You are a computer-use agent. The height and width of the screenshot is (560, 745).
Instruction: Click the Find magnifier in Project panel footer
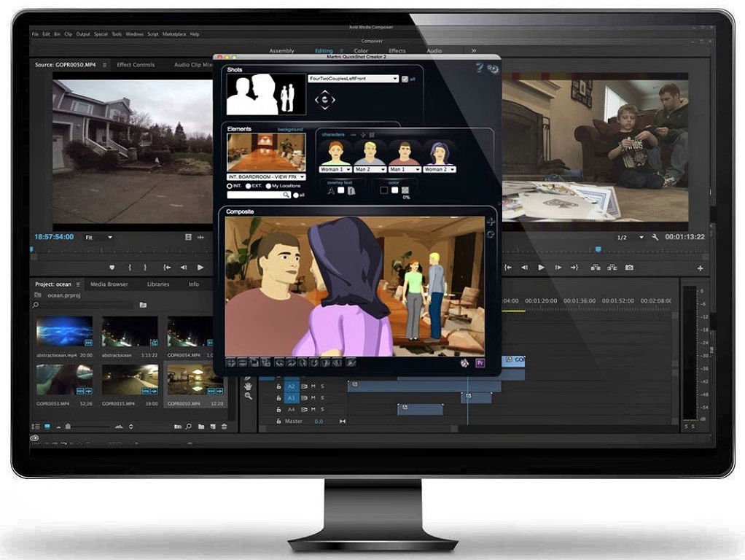[189, 427]
